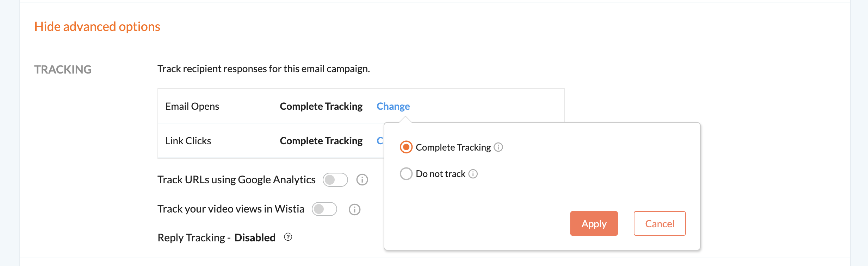Click the Email Opens row label
868x266 pixels.
(192, 106)
